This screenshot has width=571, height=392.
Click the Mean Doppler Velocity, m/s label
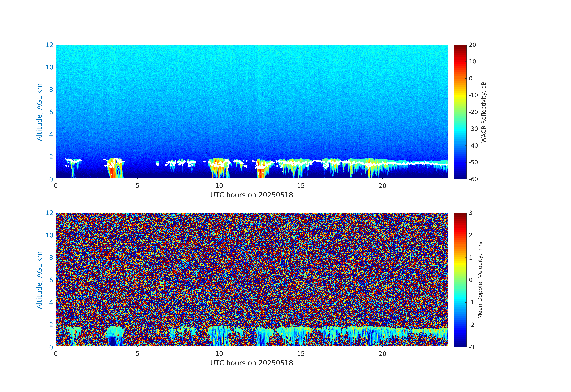[x=480, y=280]
